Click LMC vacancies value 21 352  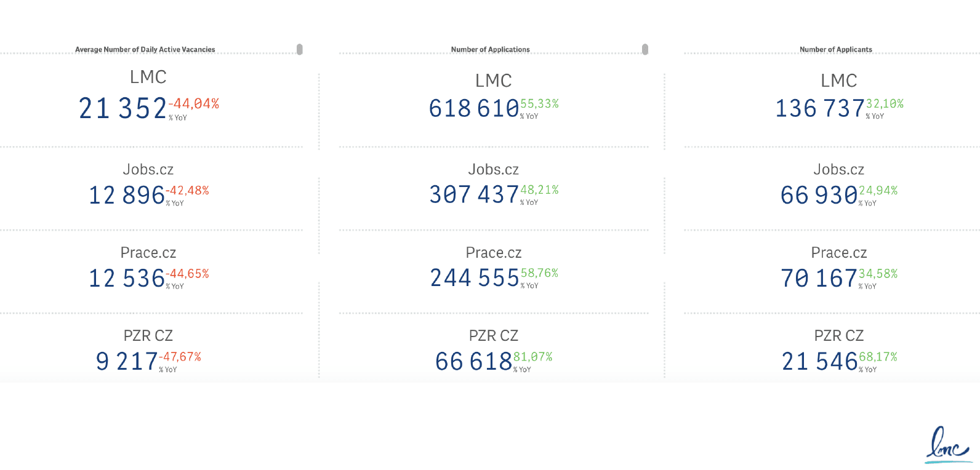point(122,108)
